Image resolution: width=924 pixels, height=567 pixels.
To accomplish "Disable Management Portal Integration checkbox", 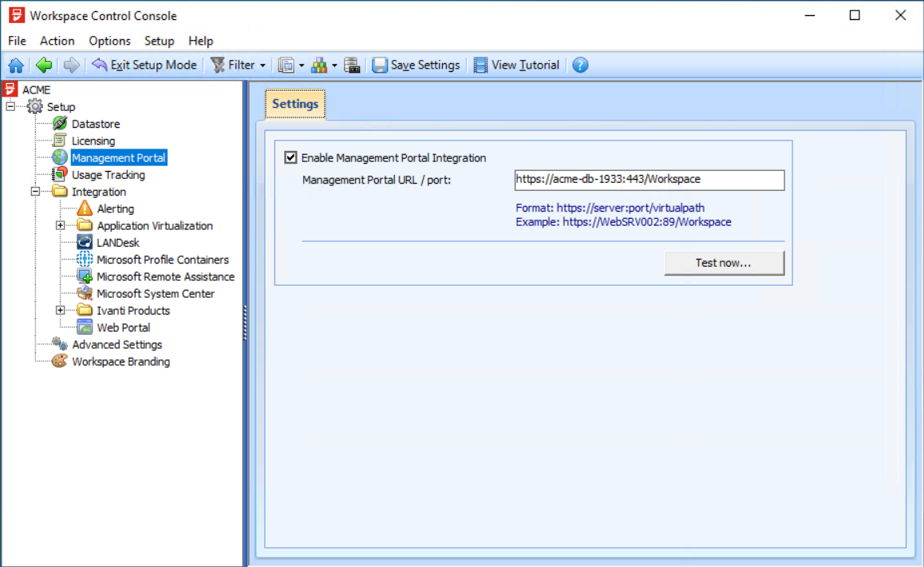I will click(x=290, y=158).
